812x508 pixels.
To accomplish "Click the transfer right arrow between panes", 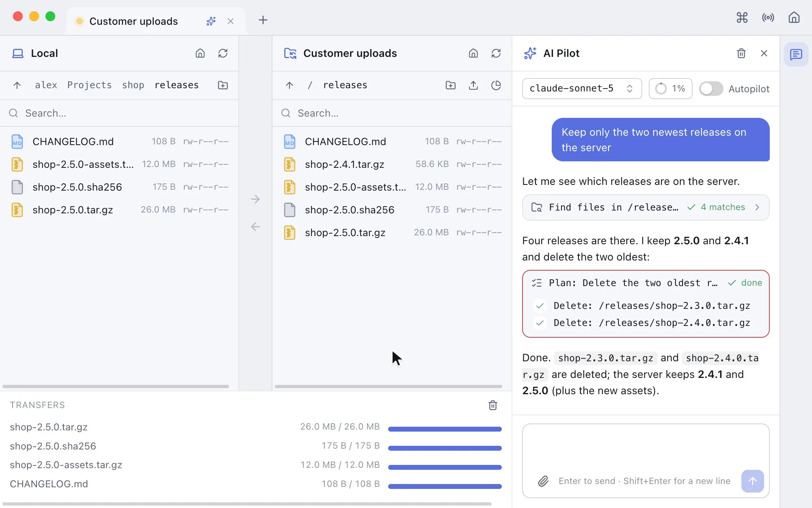I will (255, 199).
